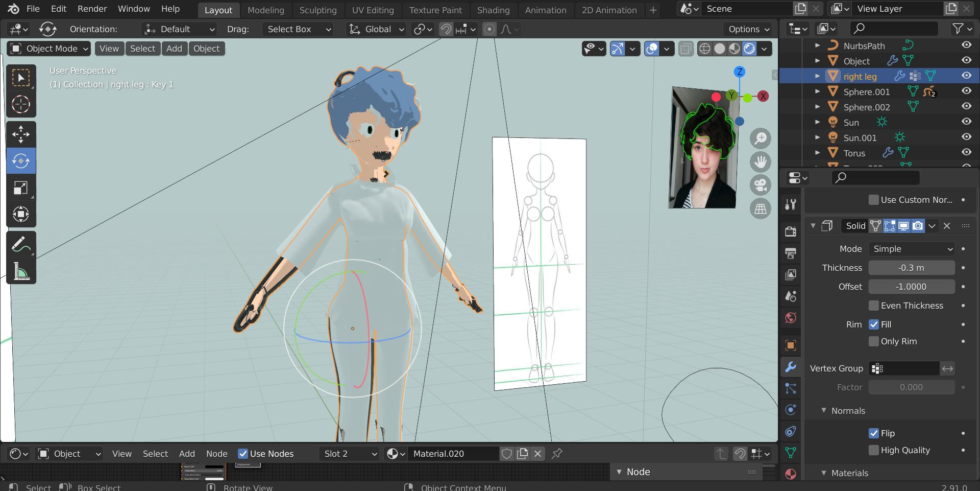Hide Sphere.001 in the outliner

click(x=966, y=91)
